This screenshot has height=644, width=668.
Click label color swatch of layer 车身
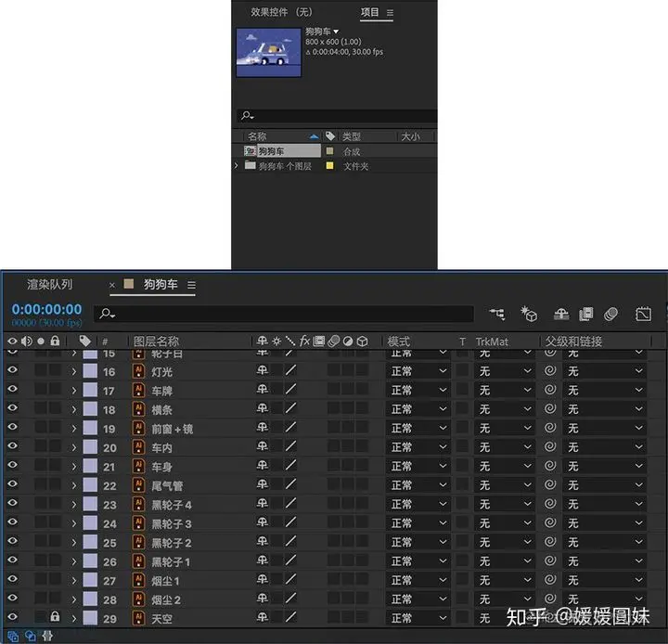pos(90,466)
